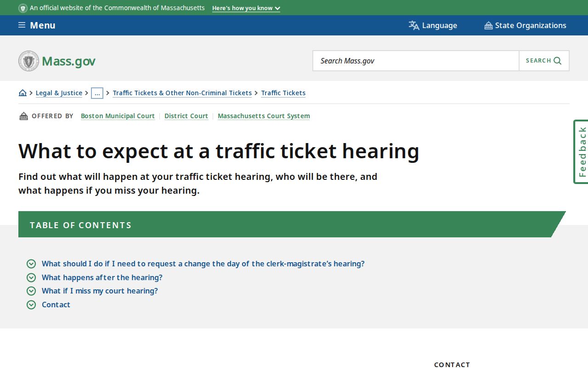
Task: Click the seal icon in official website banner
Action: (23, 8)
